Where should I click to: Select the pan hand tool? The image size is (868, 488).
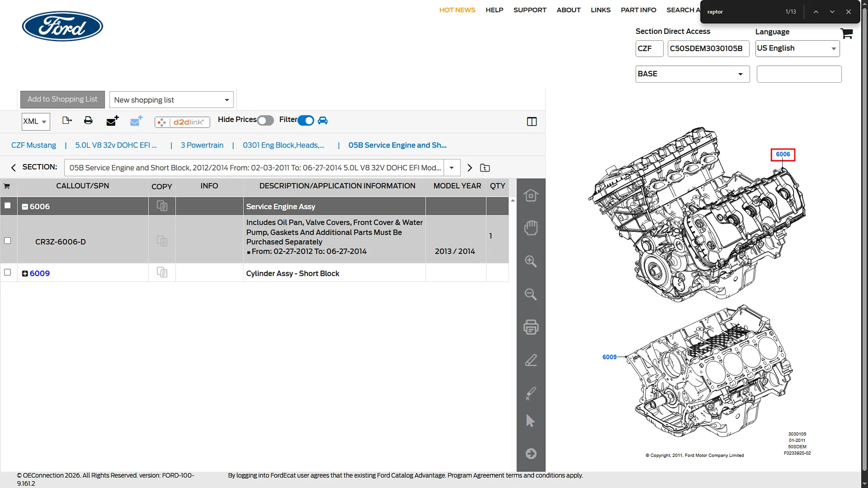(x=531, y=228)
